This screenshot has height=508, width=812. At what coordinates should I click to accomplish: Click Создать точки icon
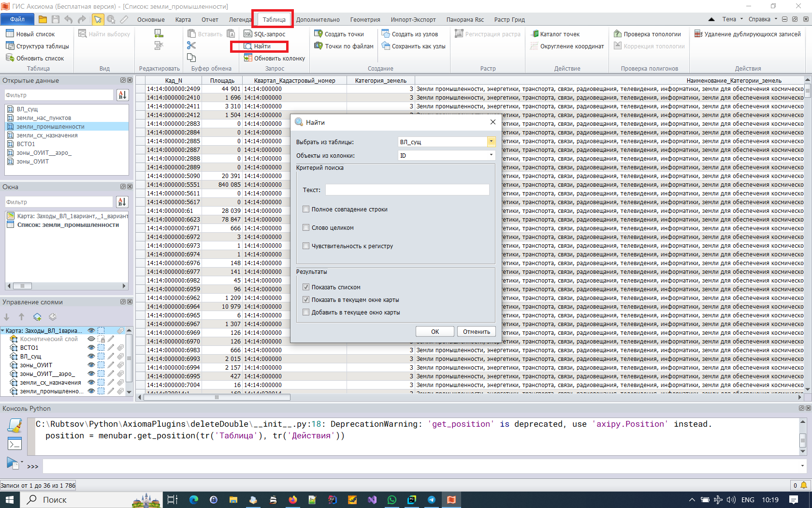[x=319, y=34]
